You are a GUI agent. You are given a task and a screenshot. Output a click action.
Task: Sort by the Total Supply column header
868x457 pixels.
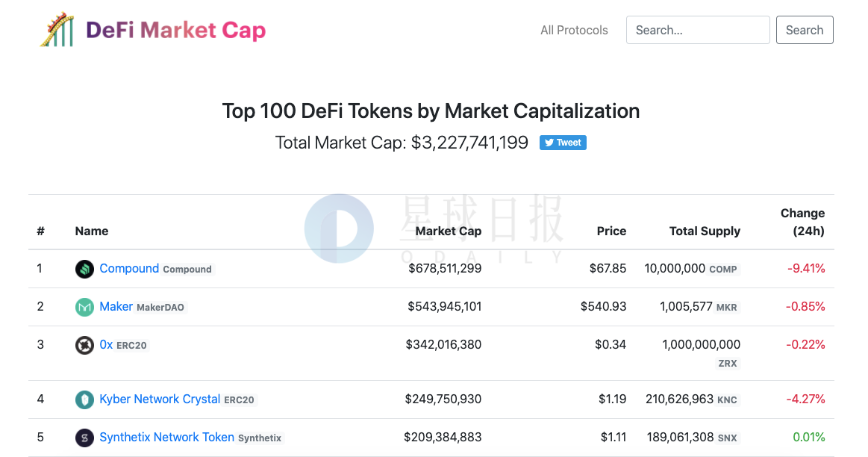(705, 231)
